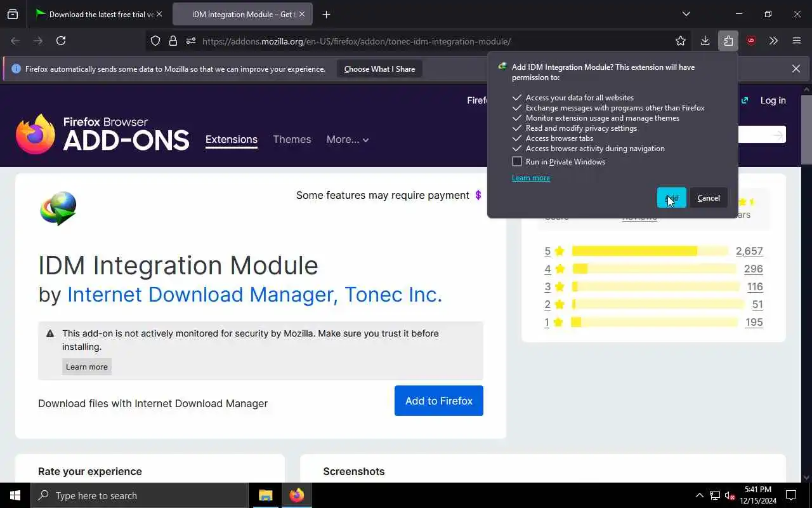Image resolution: width=812 pixels, height=508 pixels.
Task: Open a new tab with plus icon
Action: click(x=326, y=14)
